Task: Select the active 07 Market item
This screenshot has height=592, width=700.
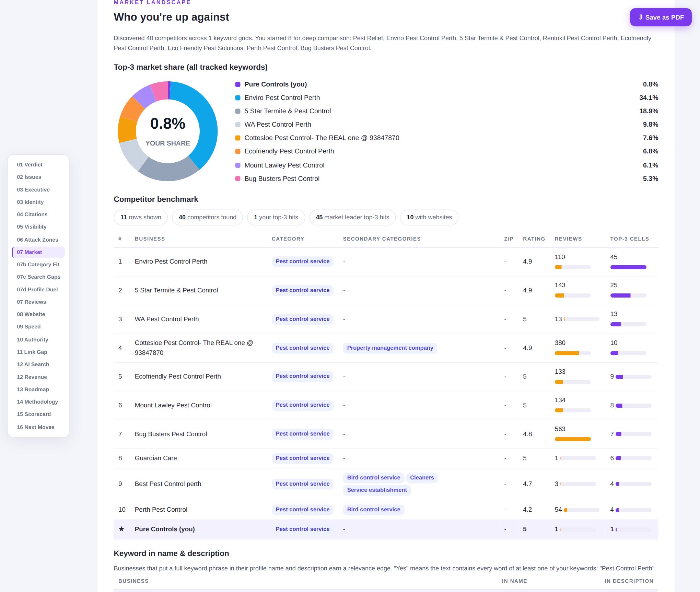Action: (x=38, y=252)
